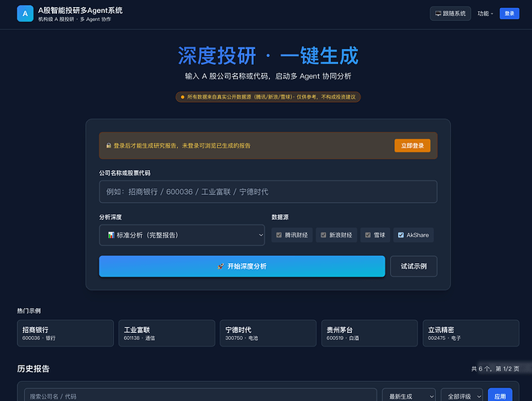This screenshot has height=401, width=532.
Task: Click the 历史报告 heading
Action: [34, 369]
